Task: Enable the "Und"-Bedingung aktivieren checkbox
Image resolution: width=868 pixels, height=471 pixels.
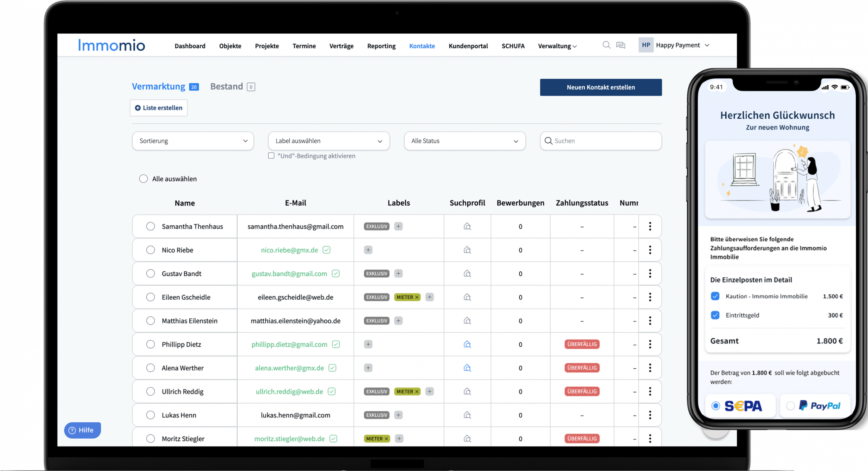Action: [271, 156]
